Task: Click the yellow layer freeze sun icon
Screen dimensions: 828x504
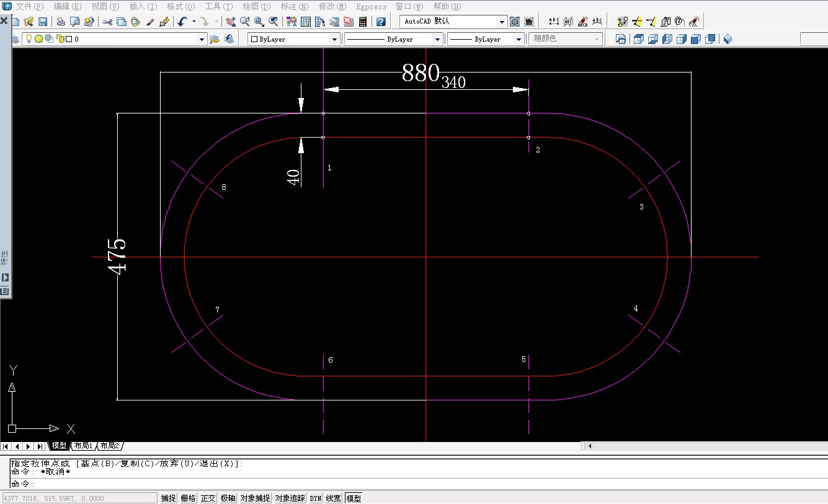Action: tap(38, 39)
